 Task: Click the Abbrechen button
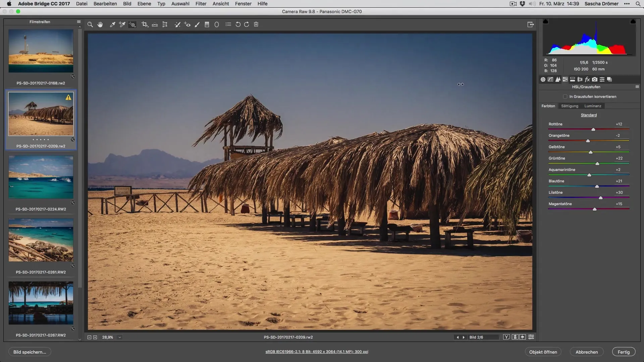click(587, 352)
